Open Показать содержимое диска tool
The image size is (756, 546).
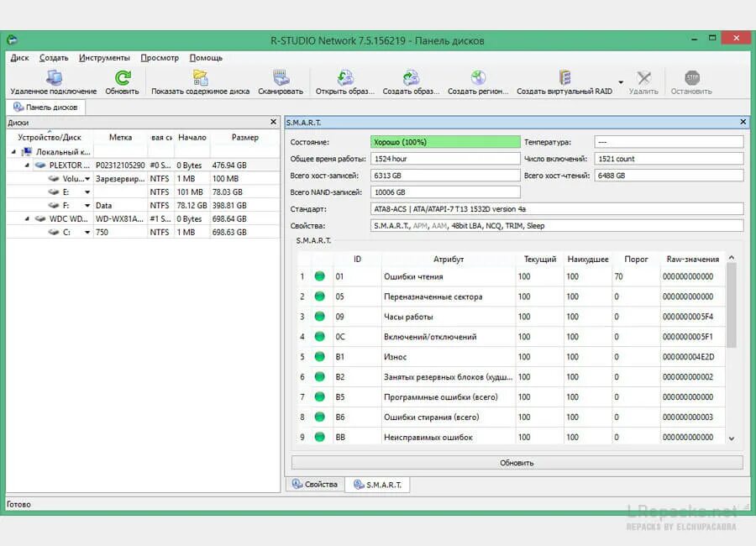(x=199, y=80)
